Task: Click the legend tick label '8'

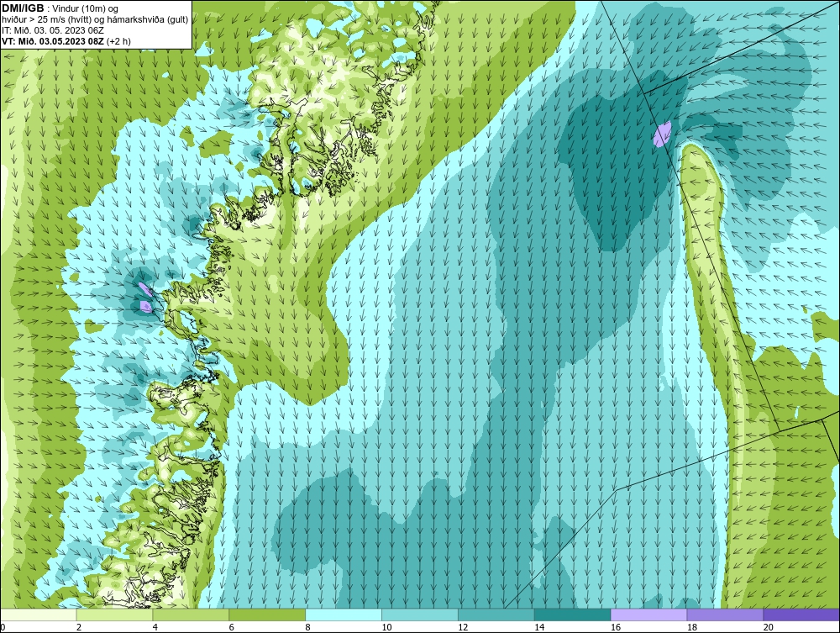Action: pos(308,627)
